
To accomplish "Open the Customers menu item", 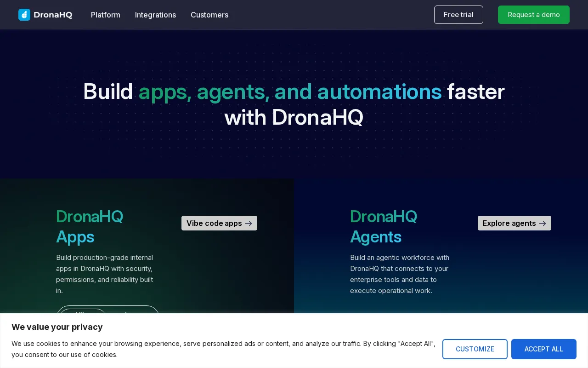I will click(209, 15).
